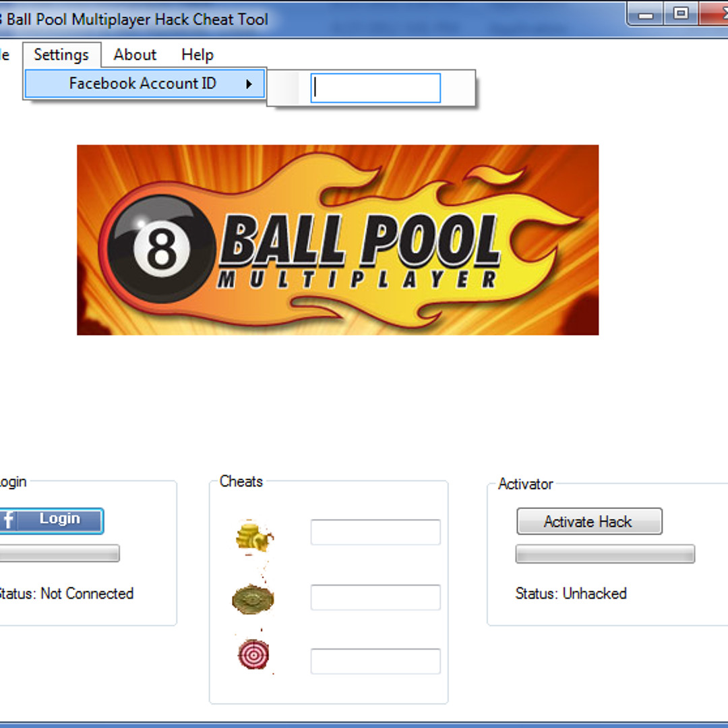Expand the Facebook Account ID submenu arrow
This screenshot has height=728, width=728.
pyautogui.click(x=249, y=84)
